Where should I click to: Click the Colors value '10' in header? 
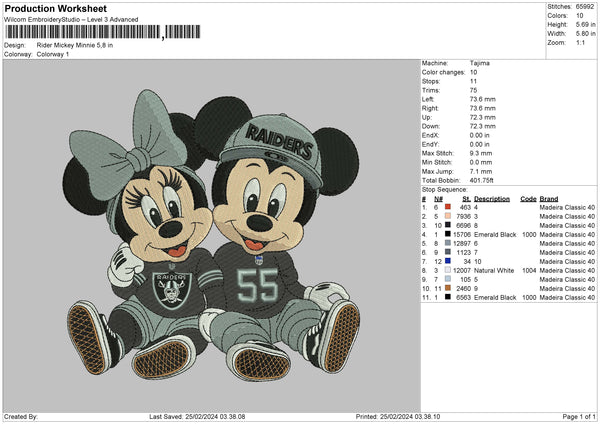pos(580,16)
